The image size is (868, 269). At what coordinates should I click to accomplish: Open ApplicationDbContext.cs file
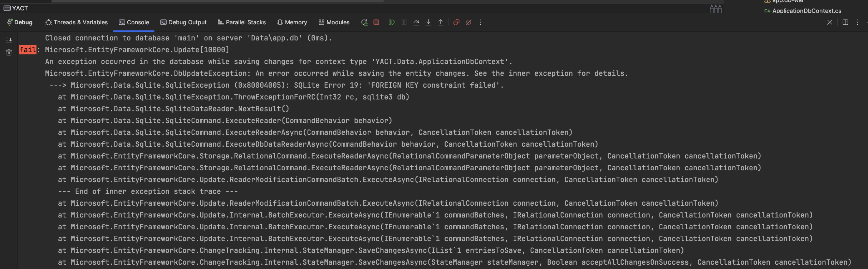tap(803, 11)
